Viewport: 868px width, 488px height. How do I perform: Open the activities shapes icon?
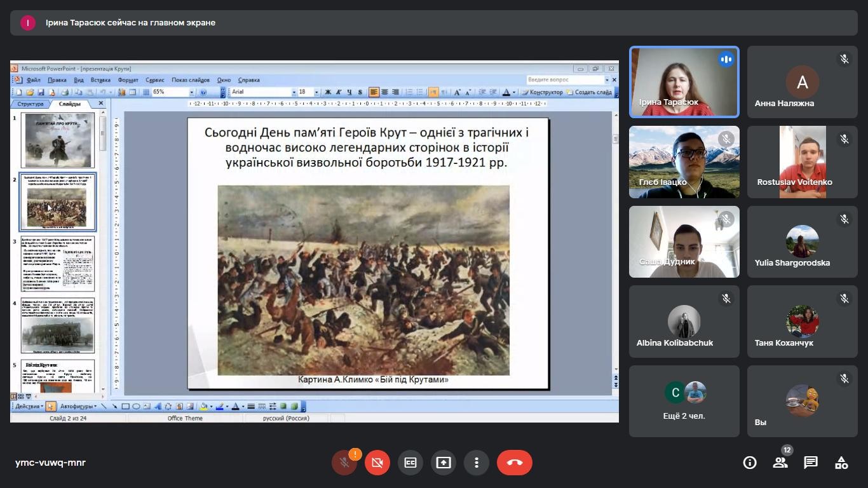[x=841, y=463]
